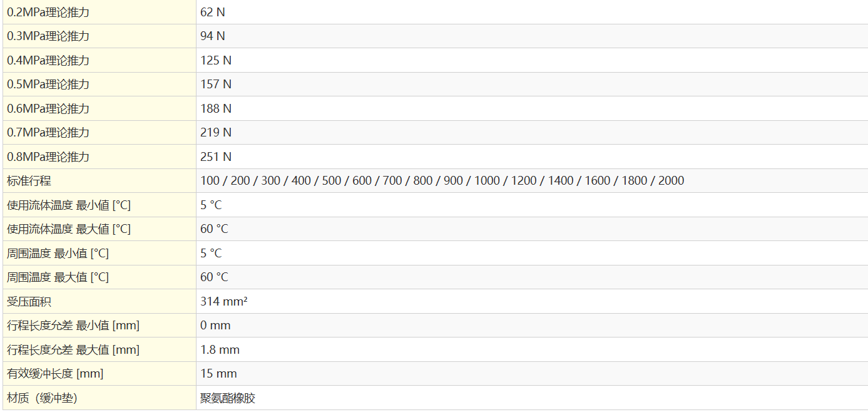This screenshot has height=412, width=868.
Task: Click the 标准行程 label cell
Action: pyautogui.click(x=29, y=181)
